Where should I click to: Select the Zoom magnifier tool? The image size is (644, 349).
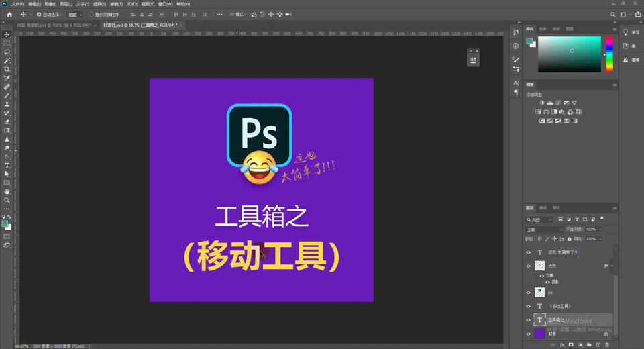click(x=7, y=200)
